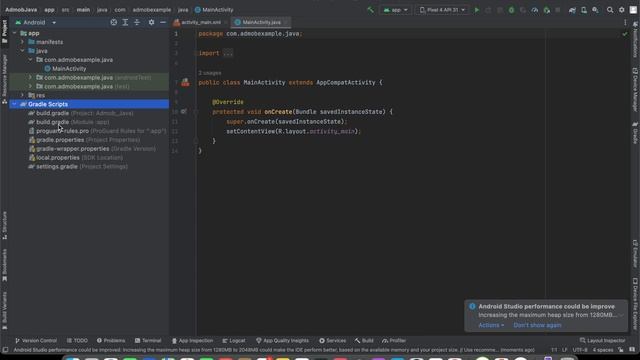640x360 pixels.
Task: Open Bookmarks side tool tab
Action: click(x=4, y=265)
